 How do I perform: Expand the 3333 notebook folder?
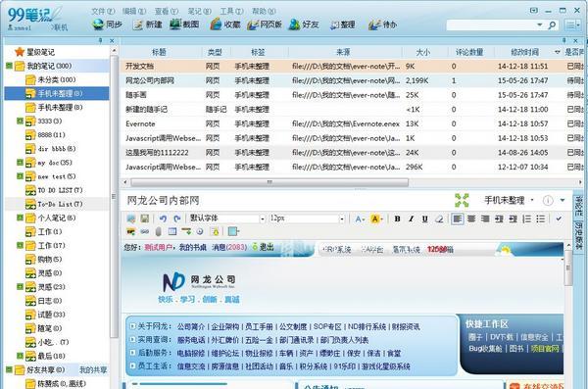click(20, 121)
